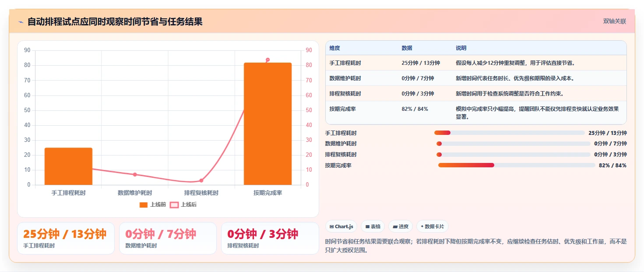The width and height of the screenshot is (644, 272).
Task: Click the '0分钟 / 7分钟' data card
Action: (x=168, y=238)
